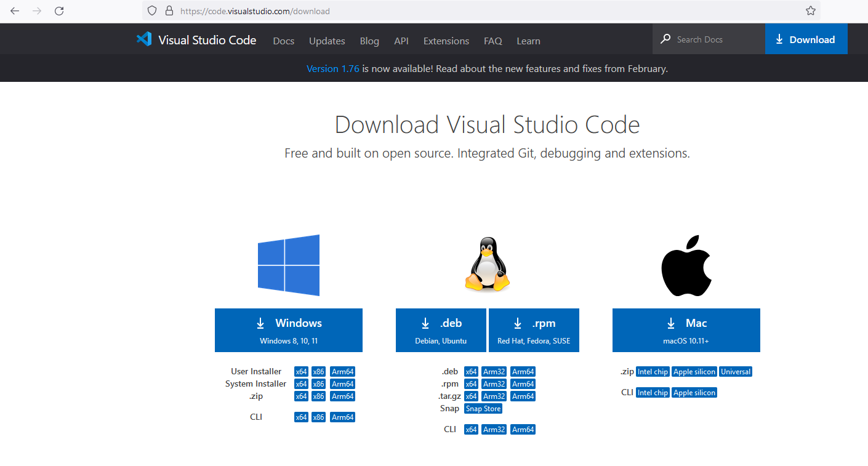
Task: Download Windows .zip Arm64
Action: pyautogui.click(x=343, y=396)
